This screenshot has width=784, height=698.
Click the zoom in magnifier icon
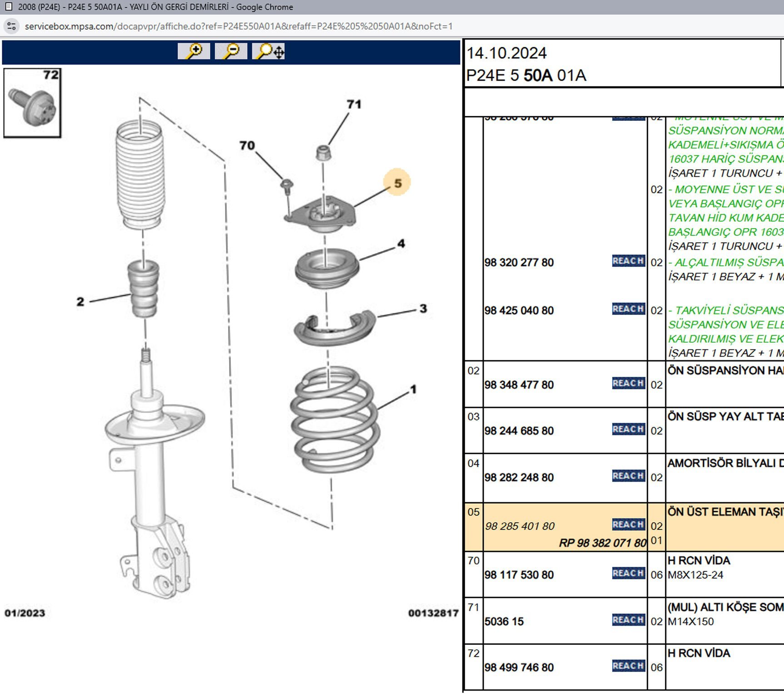click(194, 51)
